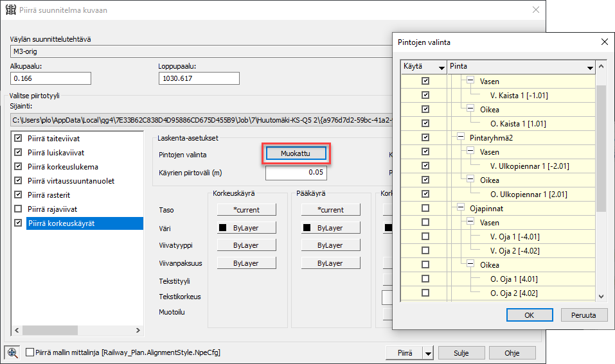Viewport: 615px width, 364px height.
Task: Select the O. Ulkopiennar 1 [2.01] row
Action: coord(529,195)
